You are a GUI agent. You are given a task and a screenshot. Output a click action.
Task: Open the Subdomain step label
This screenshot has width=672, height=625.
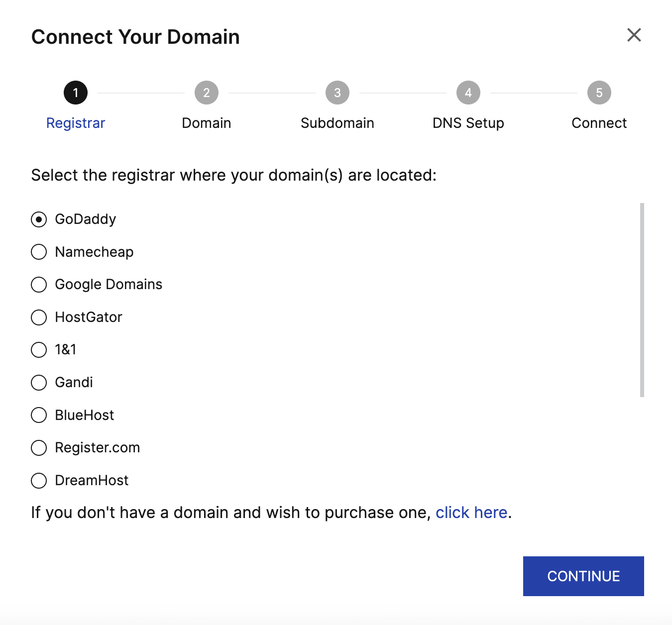coord(337,123)
